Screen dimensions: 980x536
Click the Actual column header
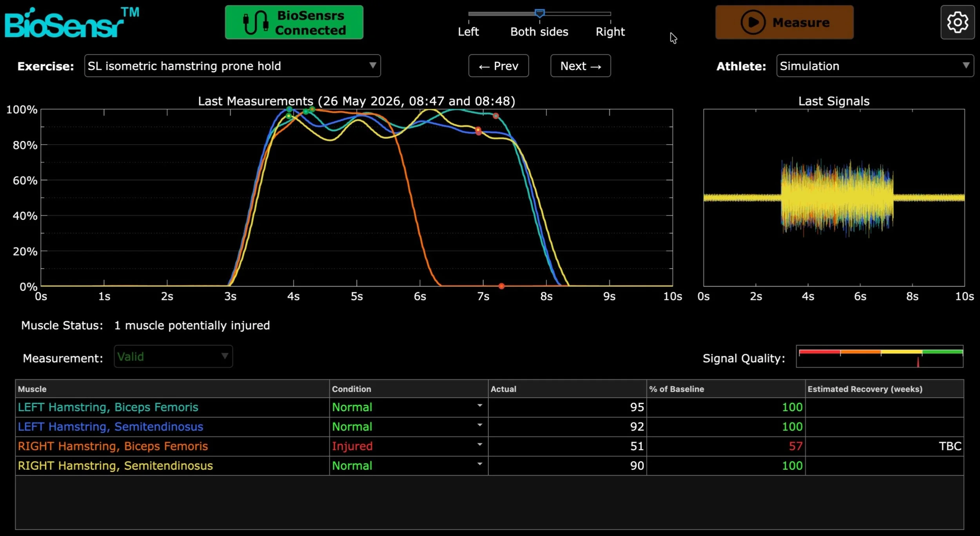click(567, 389)
